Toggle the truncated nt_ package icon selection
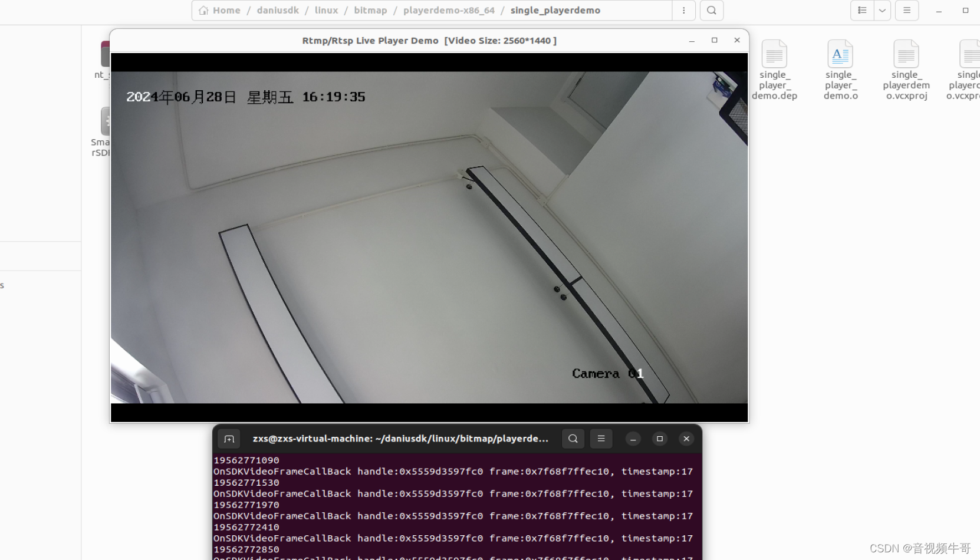980x560 pixels. pos(105,56)
